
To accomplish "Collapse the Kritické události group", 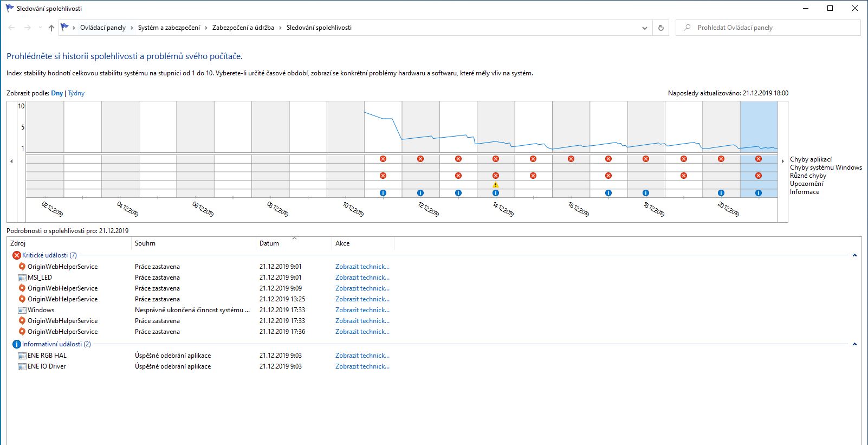I will pos(854,255).
